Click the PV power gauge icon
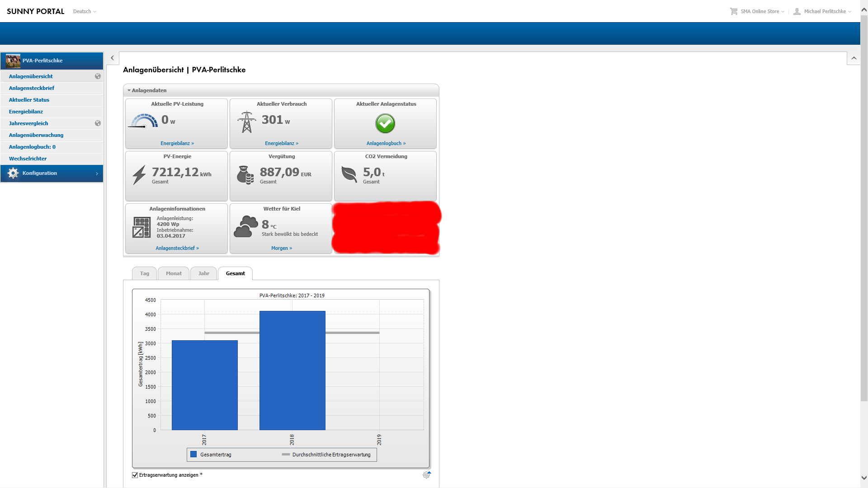Image resolution: width=868 pixels, height=488 pixels. click(144, 121)
